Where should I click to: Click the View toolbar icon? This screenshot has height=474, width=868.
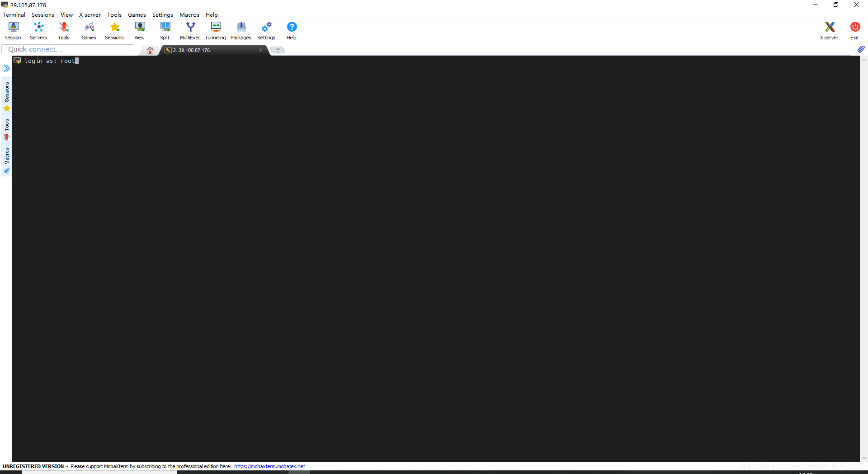click(x=140, y=31)
